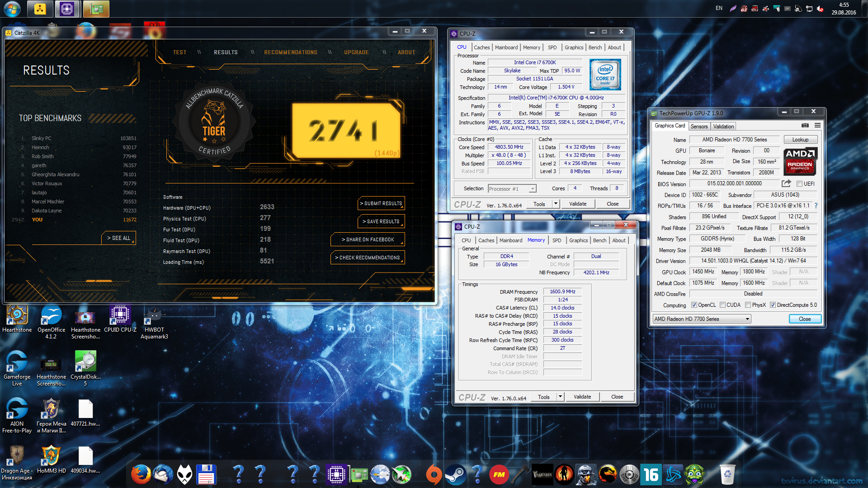Open the AMD Radeon HD 7700 Series dropdown

click(702, 319)
